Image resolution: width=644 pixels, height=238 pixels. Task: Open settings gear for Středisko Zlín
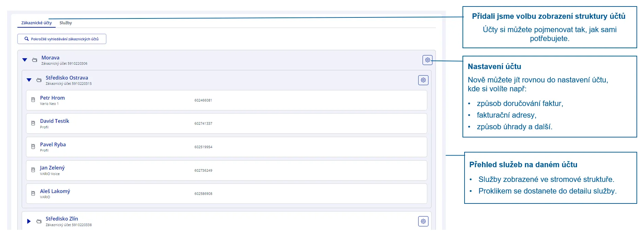tap(423, 221)
